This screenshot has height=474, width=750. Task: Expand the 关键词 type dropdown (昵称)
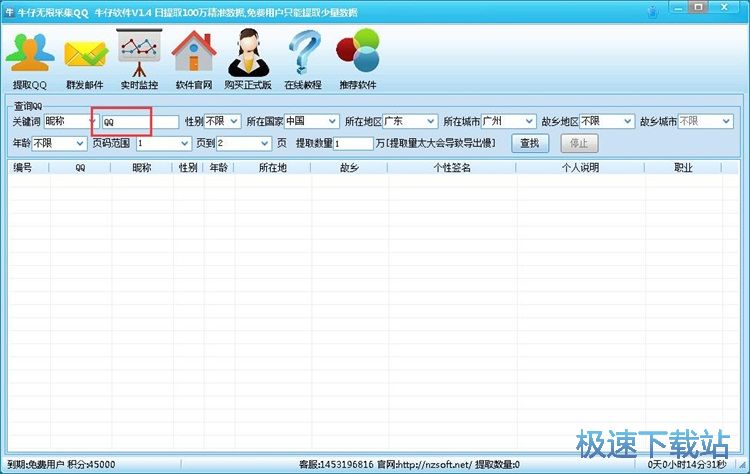[x=71, y=121]
